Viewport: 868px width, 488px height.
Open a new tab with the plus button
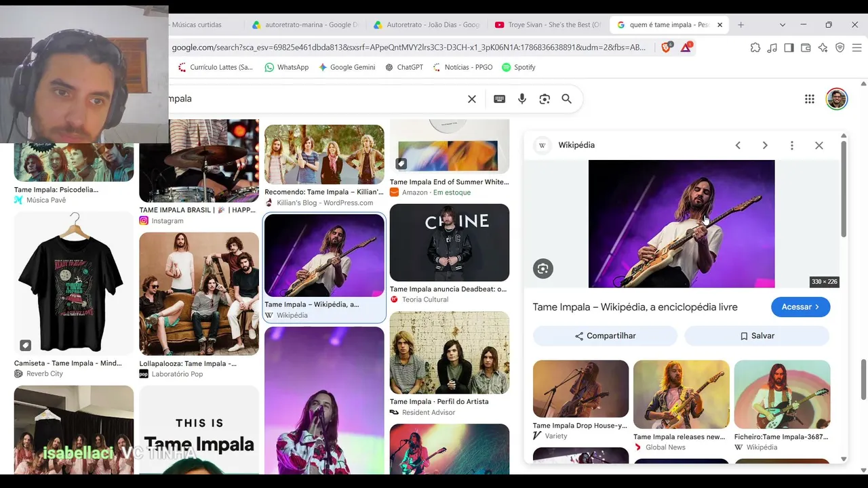741,25
